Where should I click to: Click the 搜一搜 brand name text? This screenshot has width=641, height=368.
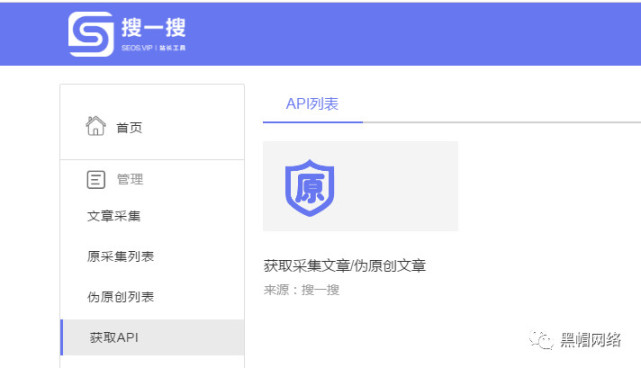pos(154,28)
